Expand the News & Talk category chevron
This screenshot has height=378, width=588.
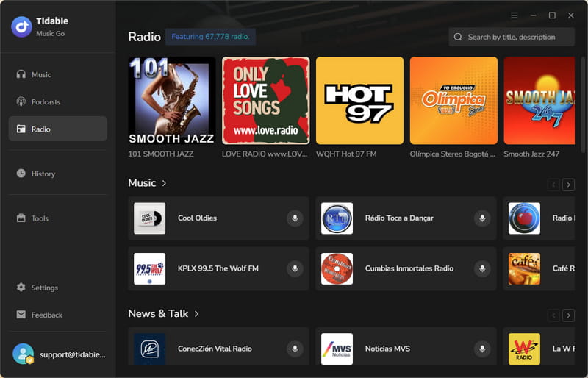tap(196, 314)
